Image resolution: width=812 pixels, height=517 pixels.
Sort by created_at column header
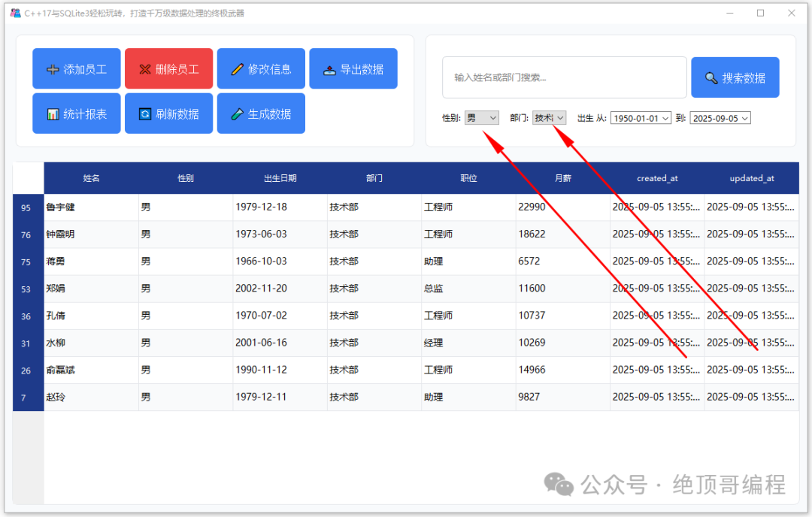click(656, 179)
